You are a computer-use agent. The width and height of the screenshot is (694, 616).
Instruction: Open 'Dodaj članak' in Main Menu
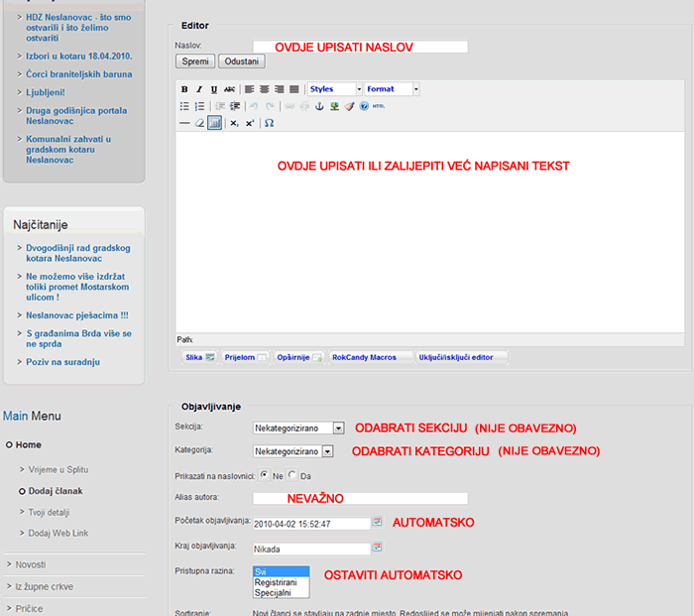tap(56, 491)
